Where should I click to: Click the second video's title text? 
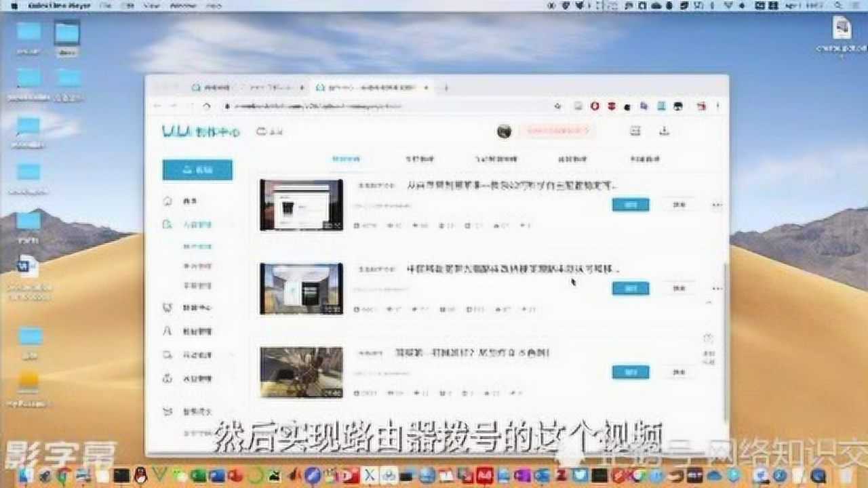tap(513, 269)
